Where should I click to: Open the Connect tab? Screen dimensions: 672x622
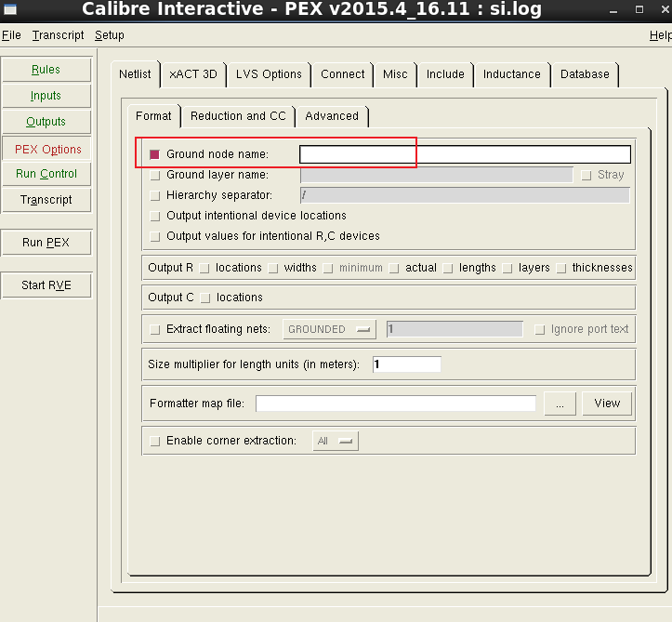click(x=342, y=74)
